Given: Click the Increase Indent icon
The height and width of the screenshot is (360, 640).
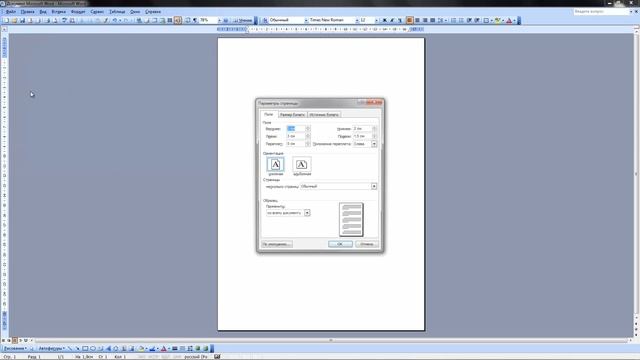Looking at the screenshot, I should point(477,20).
